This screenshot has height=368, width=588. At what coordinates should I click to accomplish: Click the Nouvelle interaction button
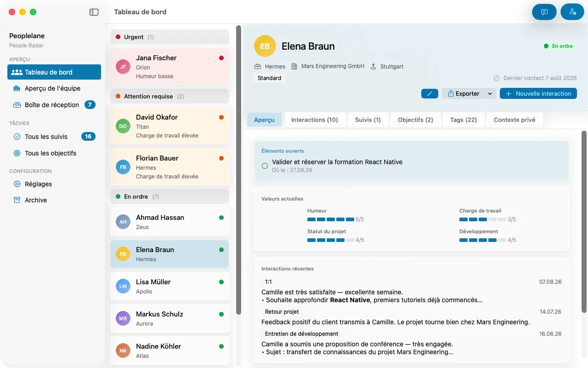click(x=538, y=93)
